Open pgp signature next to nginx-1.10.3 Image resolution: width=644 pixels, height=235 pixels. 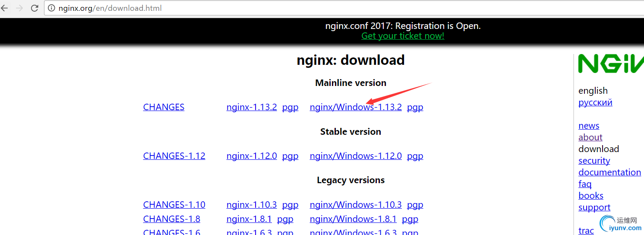tap(290, 205)
